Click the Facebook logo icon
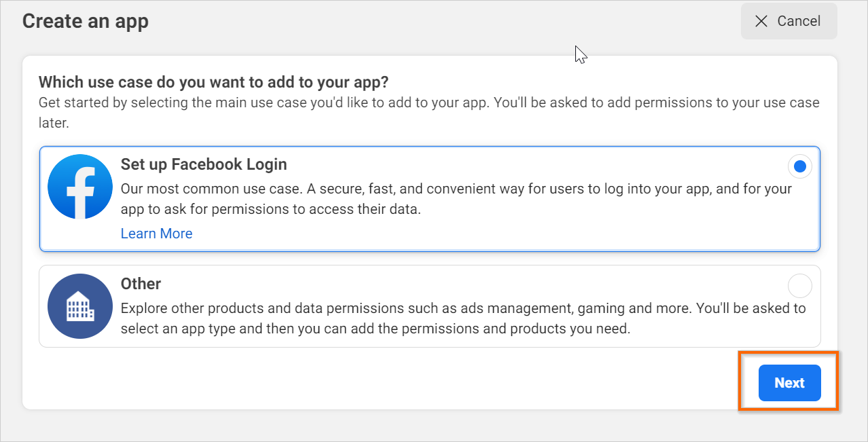The width and height of the screenshot is (868, 442). (80, 187)
